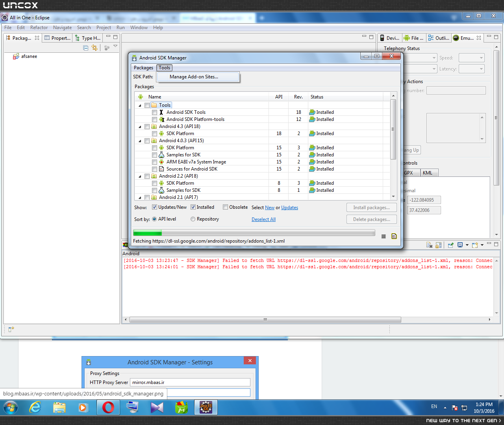Select the Repository sort option

point(193,219)
